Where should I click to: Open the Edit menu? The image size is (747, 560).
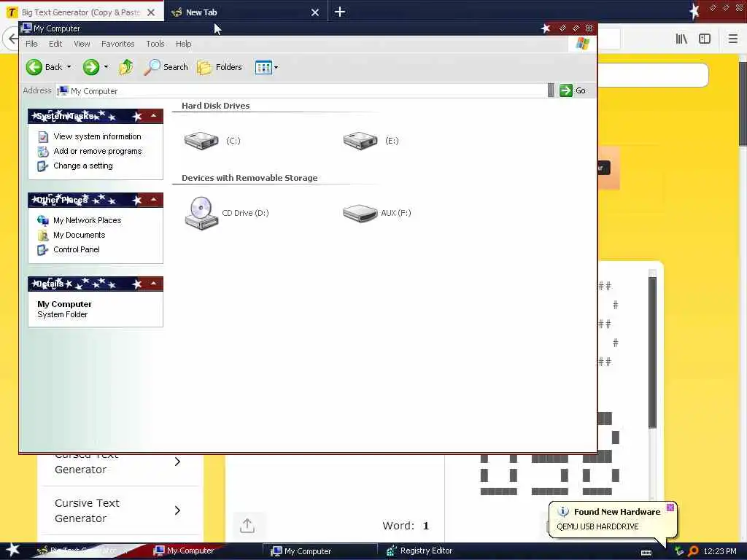(55, 44)
